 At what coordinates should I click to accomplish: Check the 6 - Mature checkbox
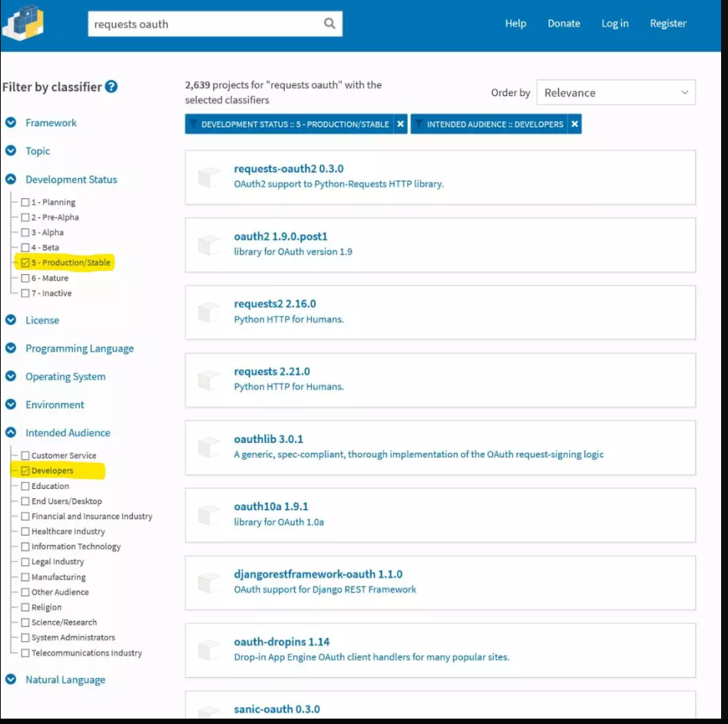pyautogui.click(x=25, y=278)
